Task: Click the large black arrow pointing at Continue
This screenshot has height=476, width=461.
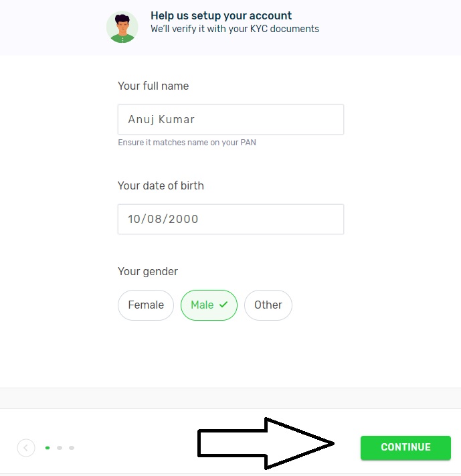Action: (266, 443)
